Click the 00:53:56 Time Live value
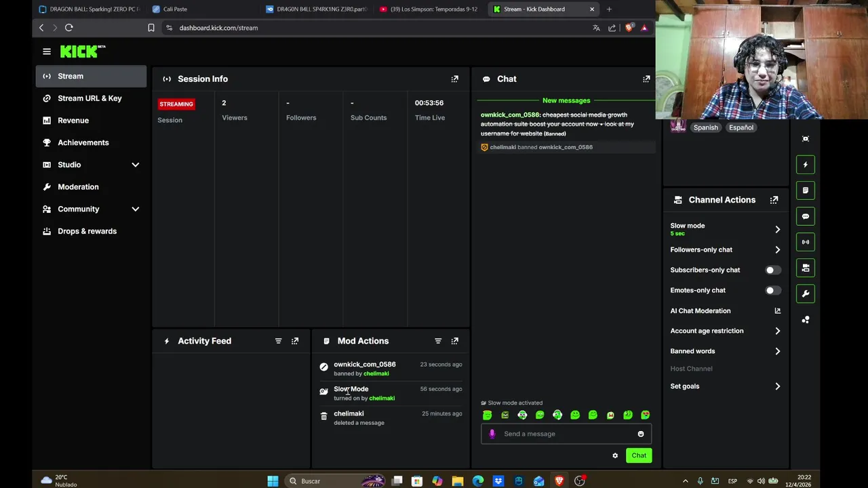The width and height of the screenshot is (868, 488). click(x=429, y=103)
